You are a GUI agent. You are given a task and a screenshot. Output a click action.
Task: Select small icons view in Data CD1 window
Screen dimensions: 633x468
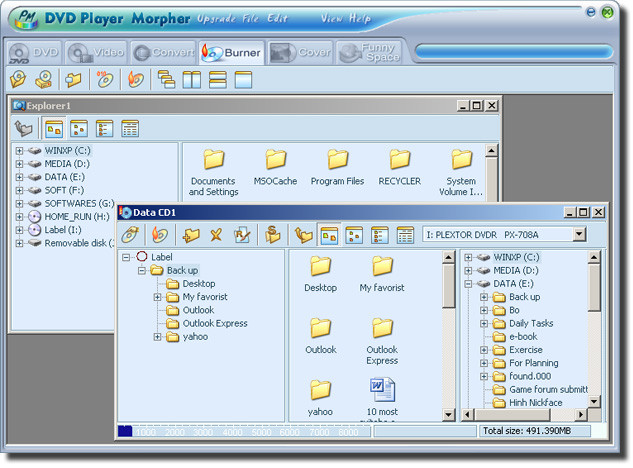point(354,235)
